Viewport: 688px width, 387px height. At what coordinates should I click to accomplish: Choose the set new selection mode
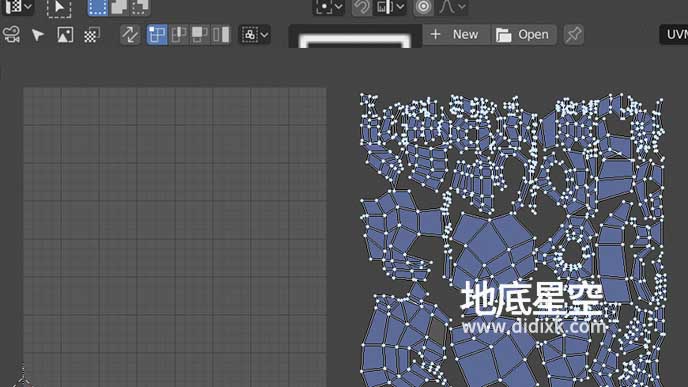pos(97,7)
